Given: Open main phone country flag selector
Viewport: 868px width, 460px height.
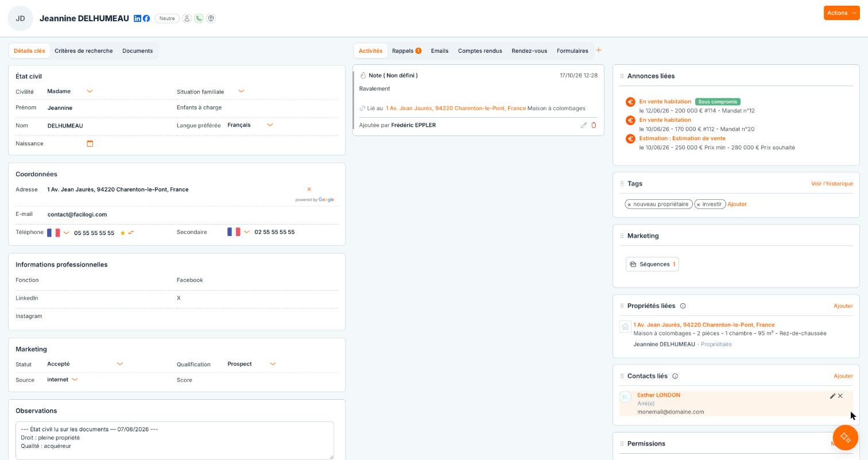Looking at the screenshot, I should point(58,233).
